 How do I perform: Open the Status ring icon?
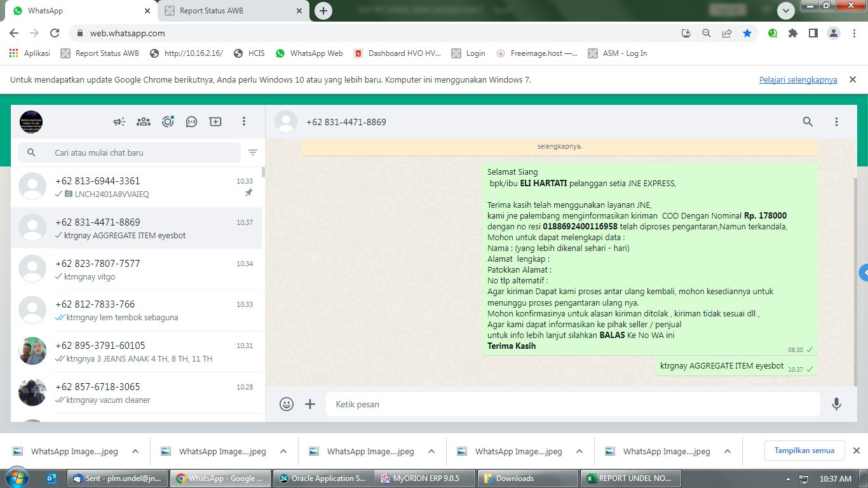tap(168, 121)
